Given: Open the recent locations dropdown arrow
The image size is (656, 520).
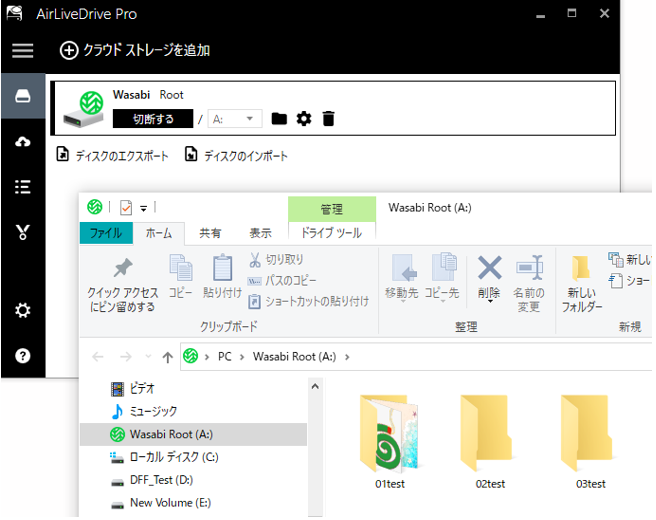Looking at the screenshot, I should (x=148, y=356).
